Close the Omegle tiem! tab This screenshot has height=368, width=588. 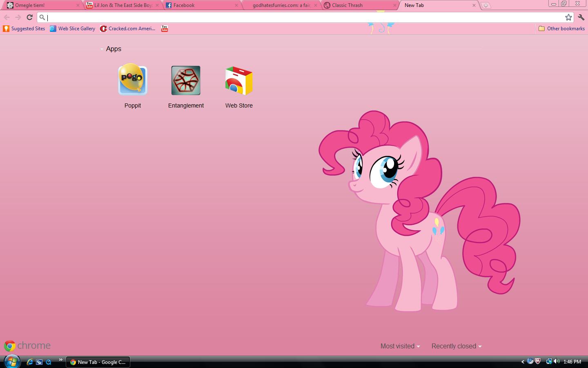pyautogui.click(x=78, y=5)
